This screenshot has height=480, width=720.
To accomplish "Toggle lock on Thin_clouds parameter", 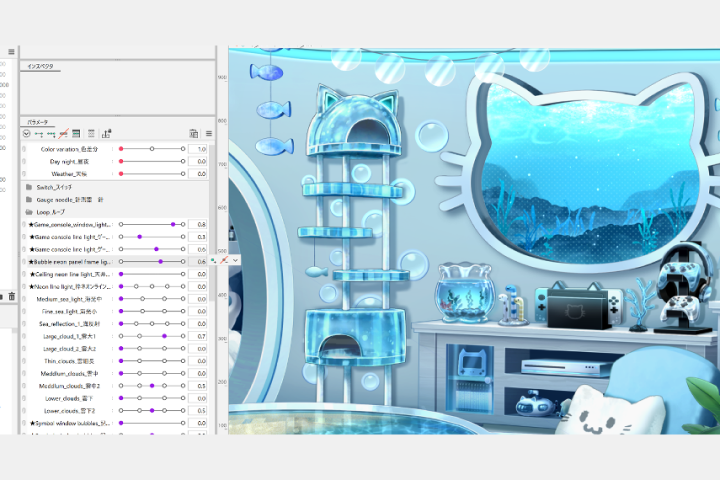I will pyautogui.click(x=24, y=361).
